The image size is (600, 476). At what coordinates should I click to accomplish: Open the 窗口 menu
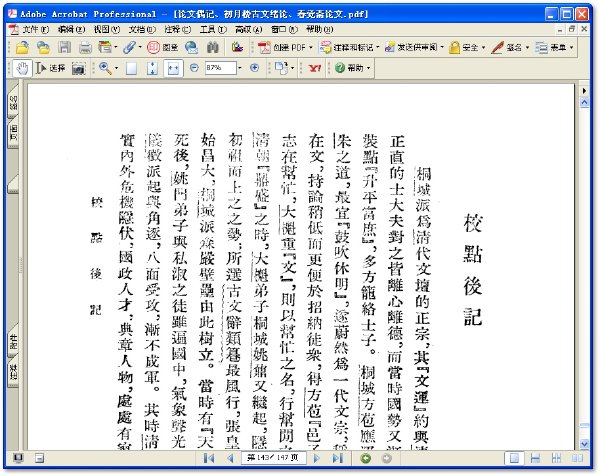click(x=284, y=29)
